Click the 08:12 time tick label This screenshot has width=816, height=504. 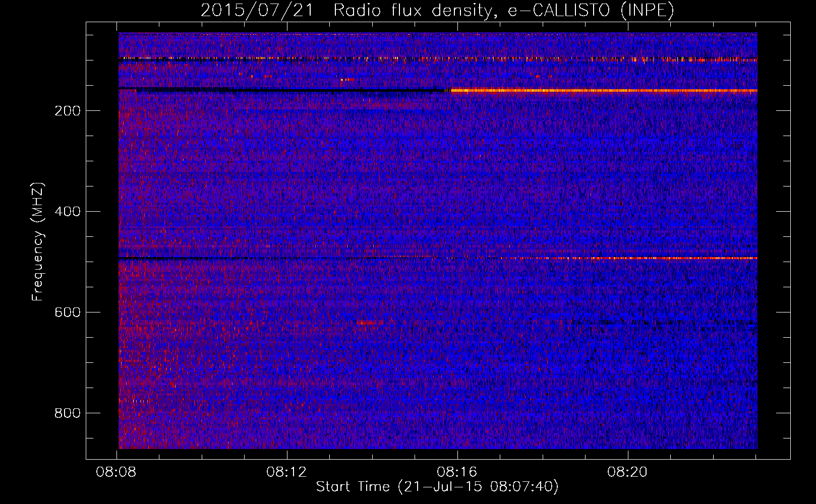click(x=287, y=472)
